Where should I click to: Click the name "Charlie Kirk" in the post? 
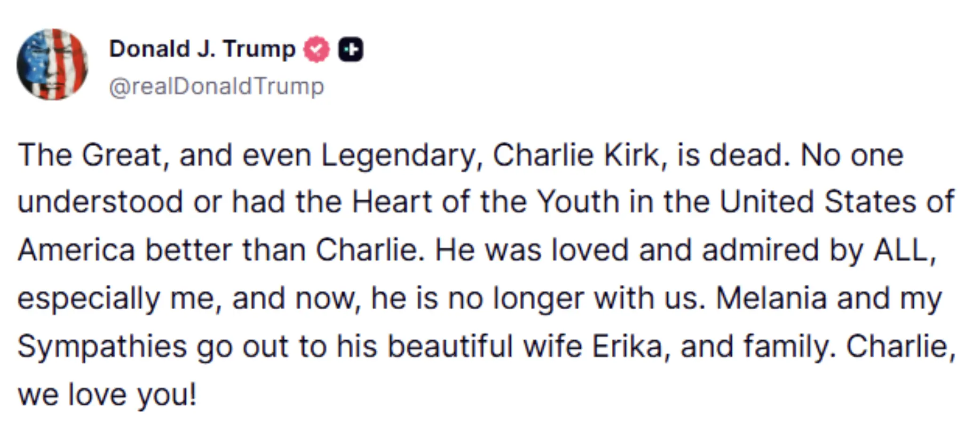pos(576,155)
